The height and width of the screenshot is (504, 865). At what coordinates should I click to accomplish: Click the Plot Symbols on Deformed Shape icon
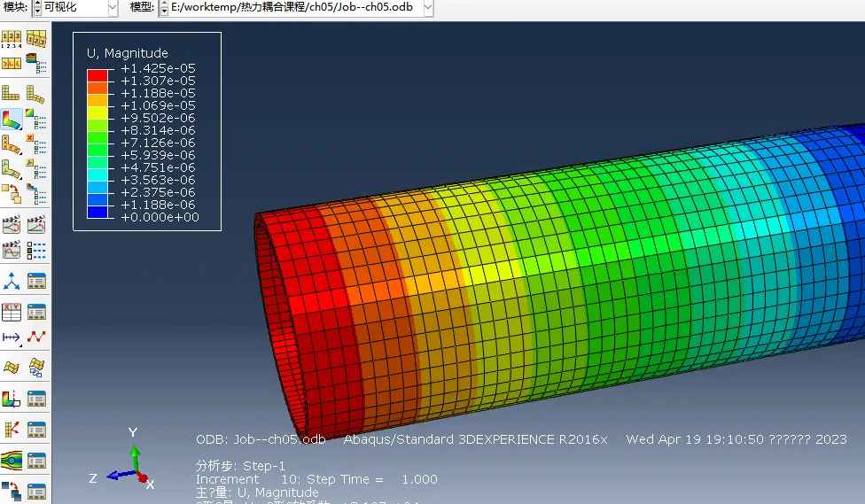pyautogui.click(x=12, y=143)
